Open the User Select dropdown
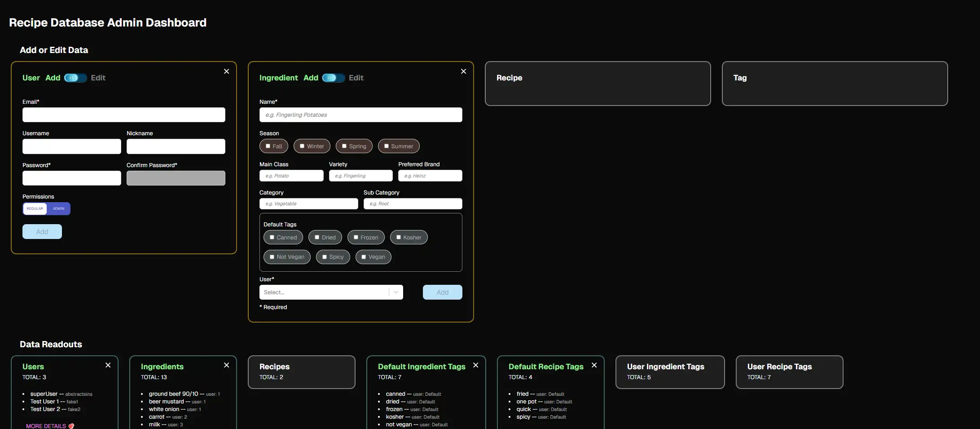Image resolution: width=980 pixels, height=429 pixels. click(331, 292)
